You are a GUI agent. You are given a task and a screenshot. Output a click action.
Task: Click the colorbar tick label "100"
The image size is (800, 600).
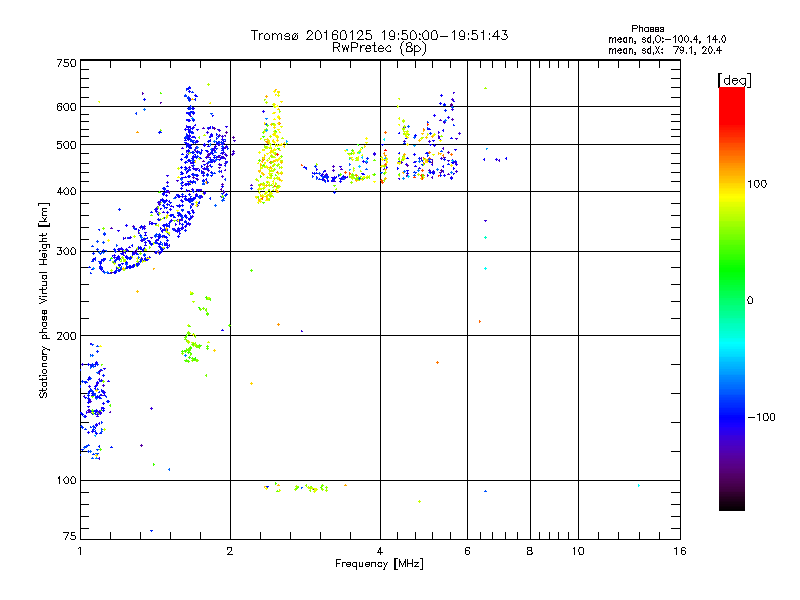757,184
